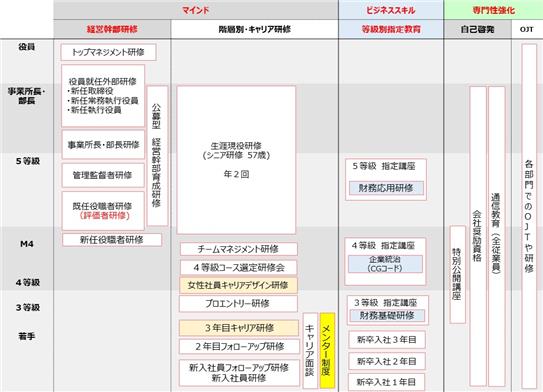The width and height of the screenshot is (543, 392).
Task: Select the 企業統治 (CGコード) box
Action: tap(385, 264)
